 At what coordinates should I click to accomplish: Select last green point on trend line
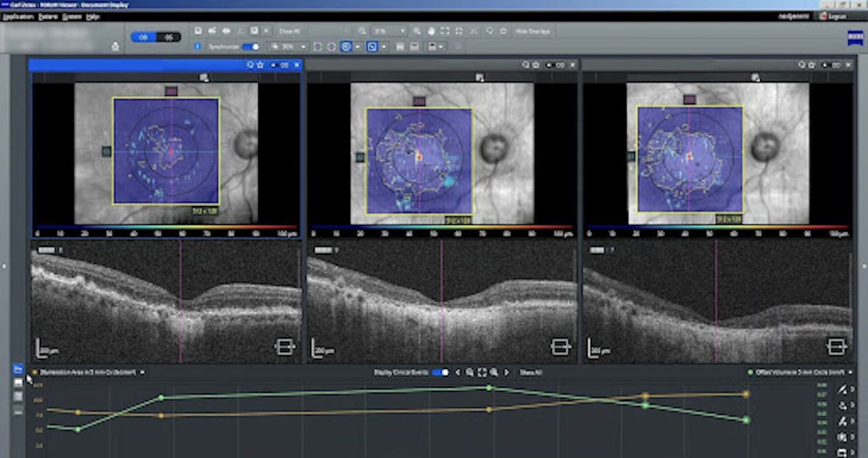(x=746, y=420)
